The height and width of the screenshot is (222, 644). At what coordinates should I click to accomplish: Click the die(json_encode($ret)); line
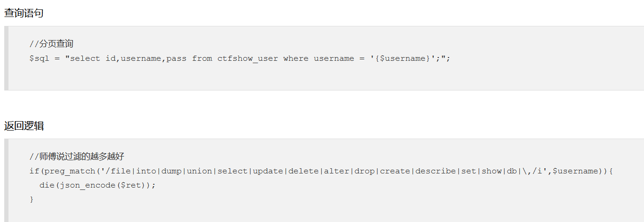[97, 185]
